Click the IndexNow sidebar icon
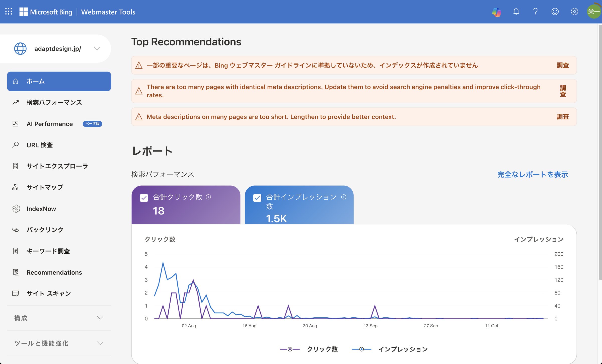The width and height of the screenshot is (602, 364). coord(16,209)
